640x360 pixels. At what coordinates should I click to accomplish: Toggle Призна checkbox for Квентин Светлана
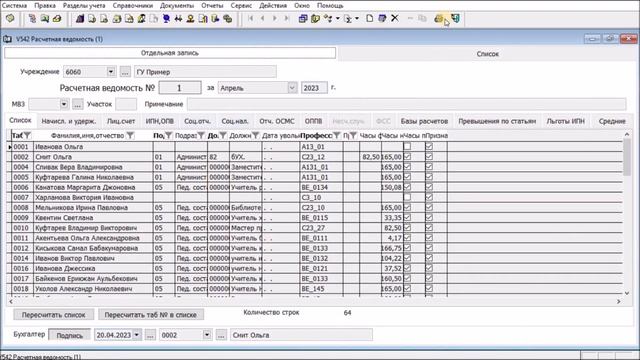(x=429, y=218)
